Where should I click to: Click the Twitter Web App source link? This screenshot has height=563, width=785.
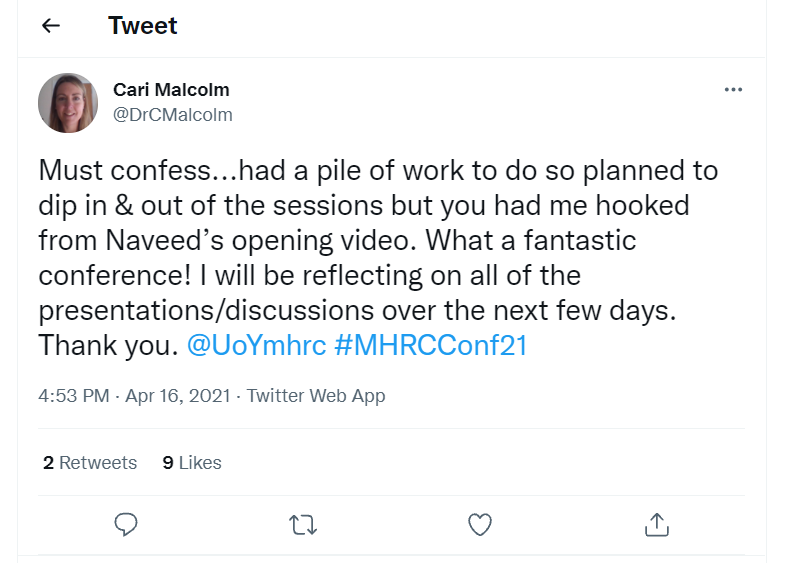coord(316,396)
